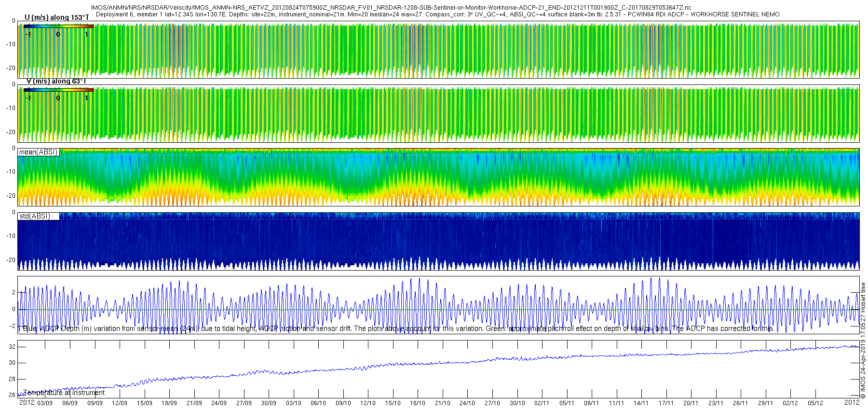The image size is (868, 410).
Task: Click the 12/10 date tick label
Action: [368, 403]
